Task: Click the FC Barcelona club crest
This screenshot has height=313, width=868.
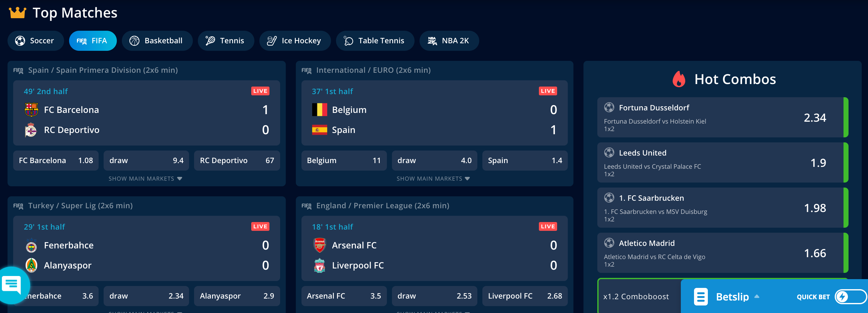Action: (31, 110)
